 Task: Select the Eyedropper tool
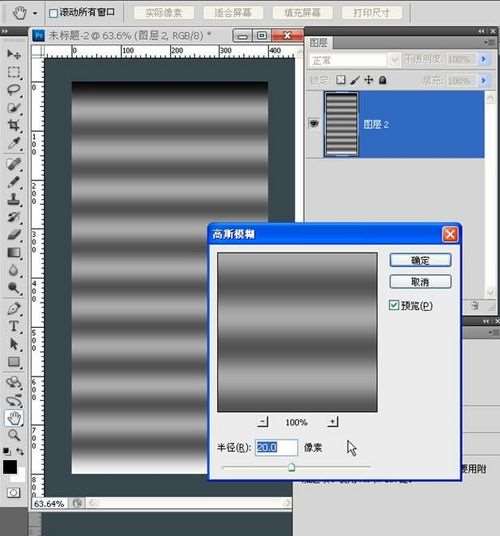pos(14,144)
